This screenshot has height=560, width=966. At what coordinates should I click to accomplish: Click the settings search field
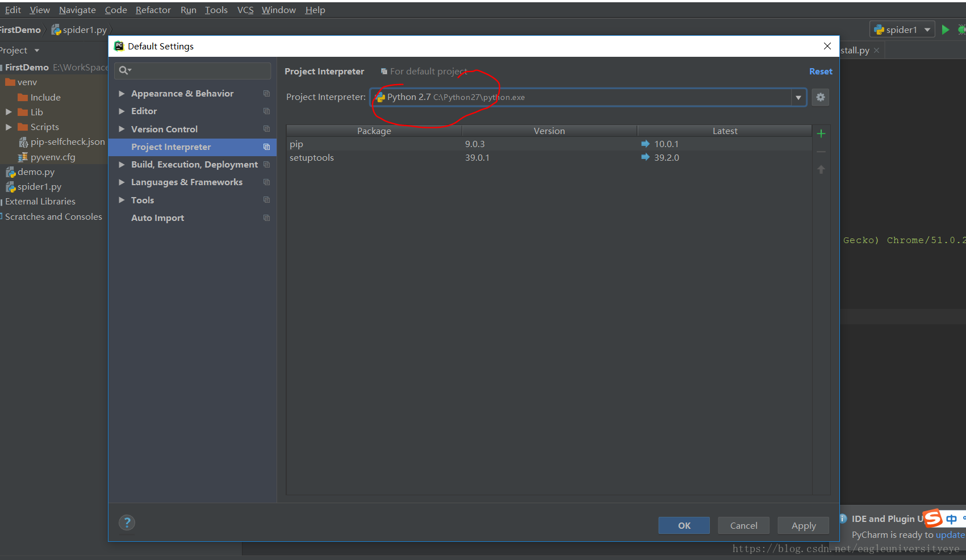[193, 70]
